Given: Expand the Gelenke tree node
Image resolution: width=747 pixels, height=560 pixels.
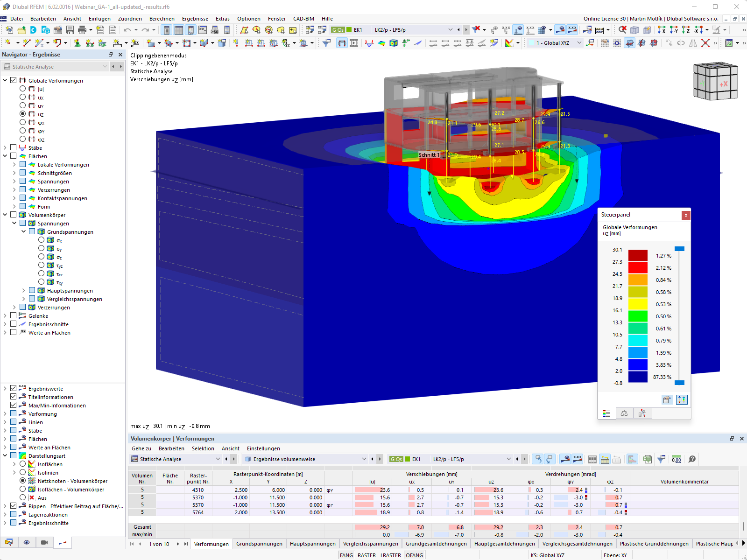Looking at the screenshot, I should pyautogui.click(x=5, y=316).
